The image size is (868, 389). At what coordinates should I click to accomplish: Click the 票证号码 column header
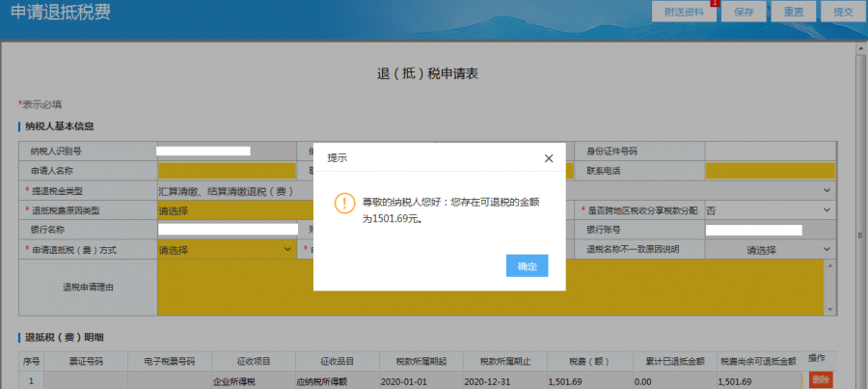pos(86,361)
